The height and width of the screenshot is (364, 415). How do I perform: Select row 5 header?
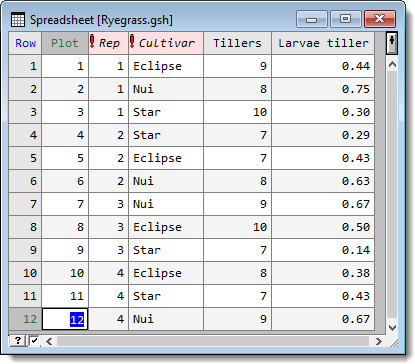coord(25,158)
